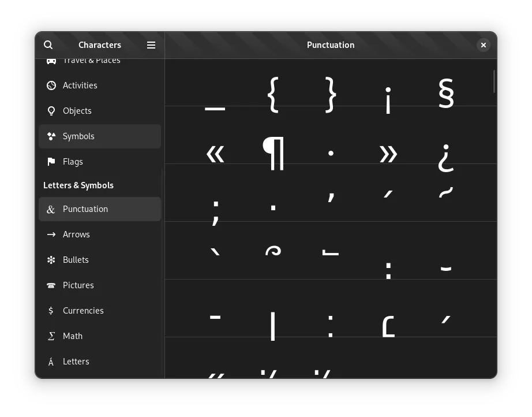Click the left guillemet « character
The image size is (532, 417).
pyautogui.click(x=215, y=153)
